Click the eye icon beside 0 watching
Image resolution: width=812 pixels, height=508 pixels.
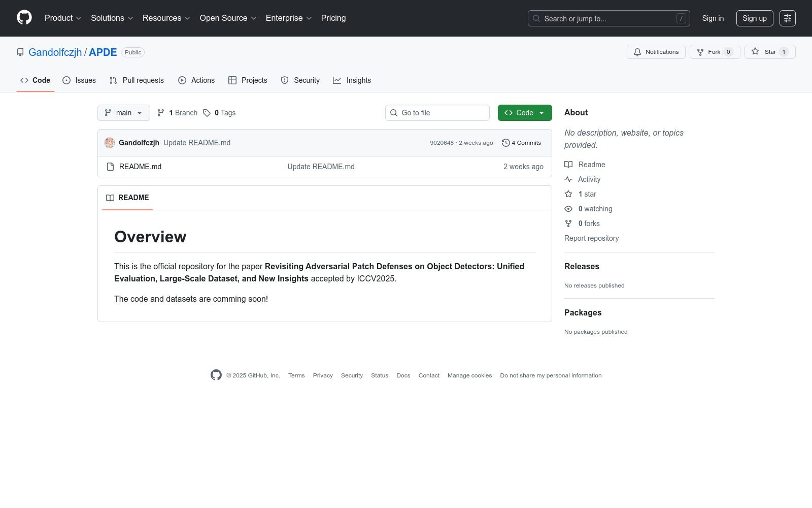[568, 209]
